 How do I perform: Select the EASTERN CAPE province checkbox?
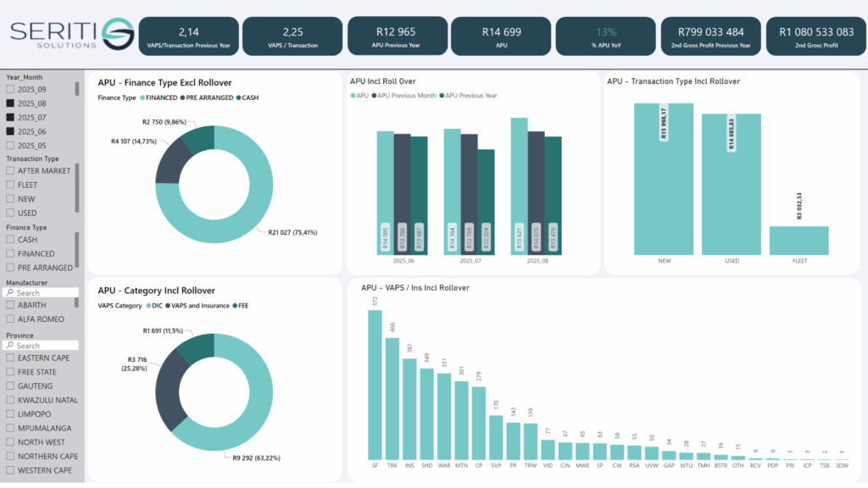10,358
